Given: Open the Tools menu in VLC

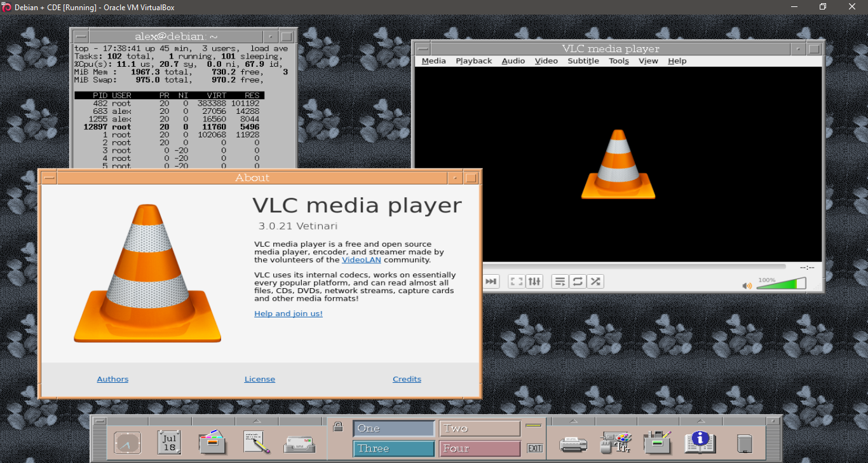Looking at the screenshot, I should [x=618, y=61].
